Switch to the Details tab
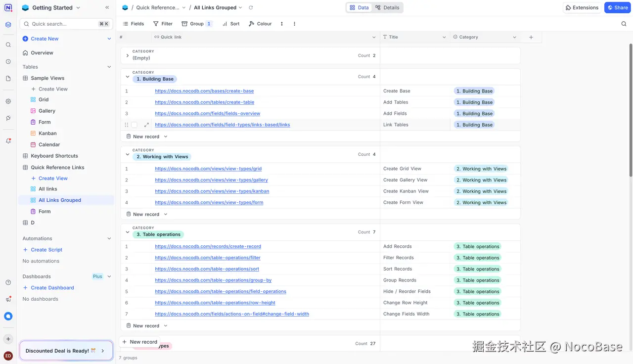The width and height of the screenshot is (633, 364). point(387,7)
